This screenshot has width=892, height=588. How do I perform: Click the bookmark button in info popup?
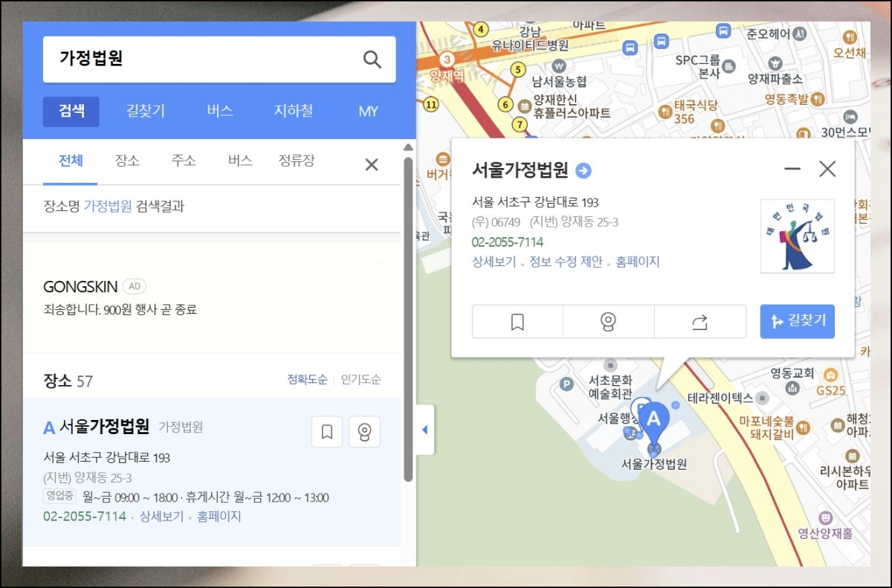(517, 322)
